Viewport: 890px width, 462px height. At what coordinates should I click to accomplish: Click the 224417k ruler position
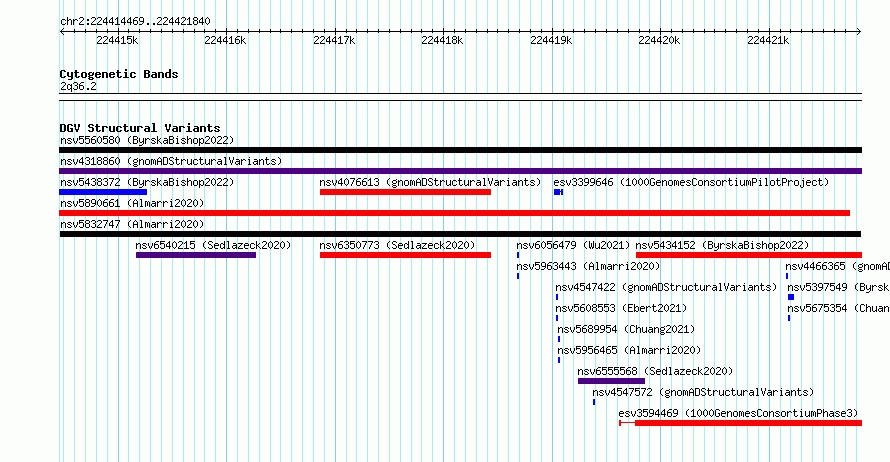(334, 40)
